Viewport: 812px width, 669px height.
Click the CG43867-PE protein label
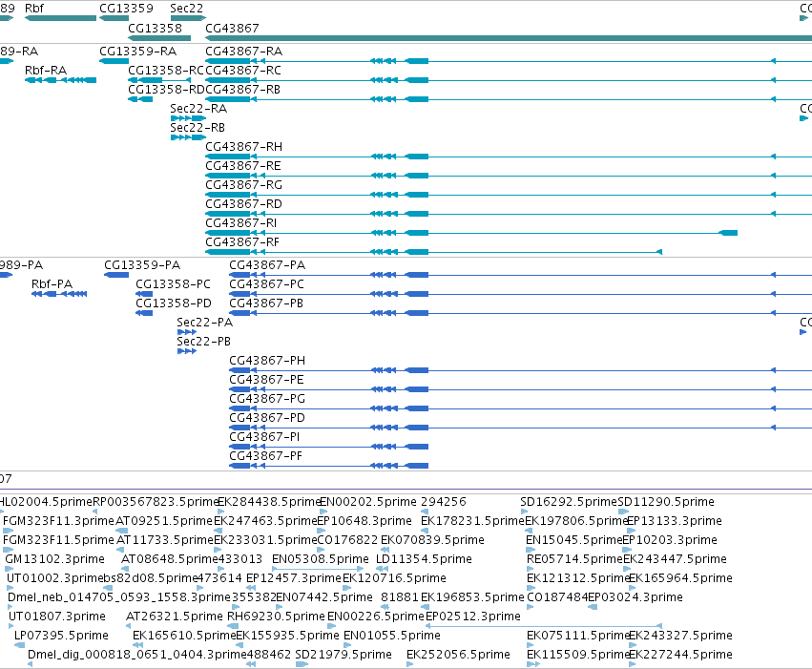click(x=267, y=380)
